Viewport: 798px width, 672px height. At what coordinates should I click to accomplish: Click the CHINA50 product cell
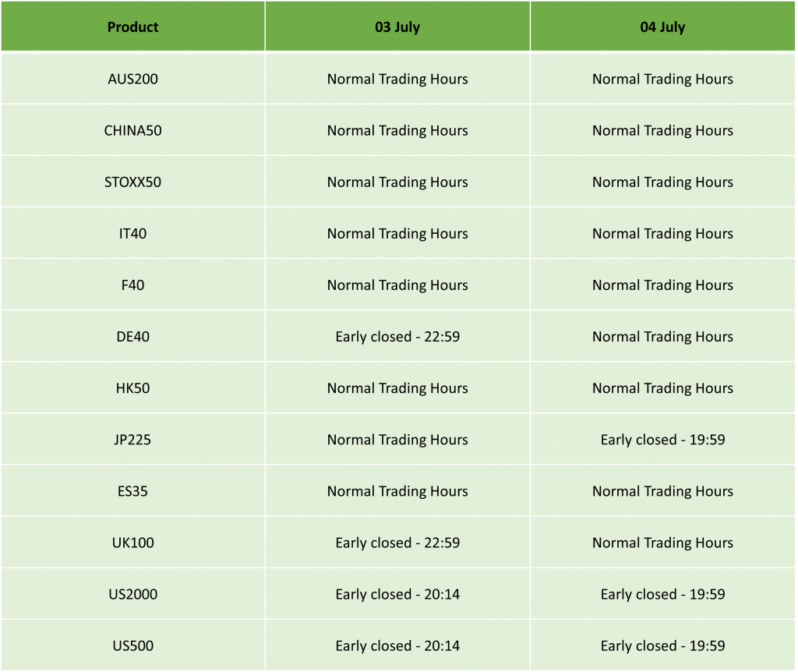tap(132, 130)
